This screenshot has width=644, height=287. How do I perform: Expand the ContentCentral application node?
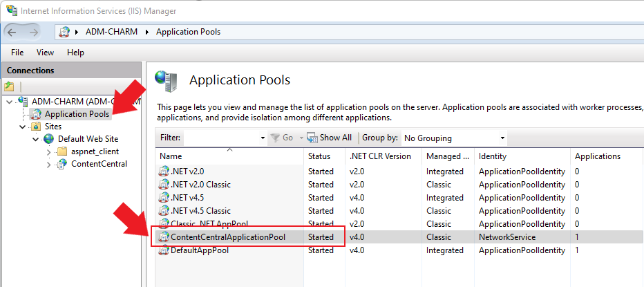[x=49, y=165]
